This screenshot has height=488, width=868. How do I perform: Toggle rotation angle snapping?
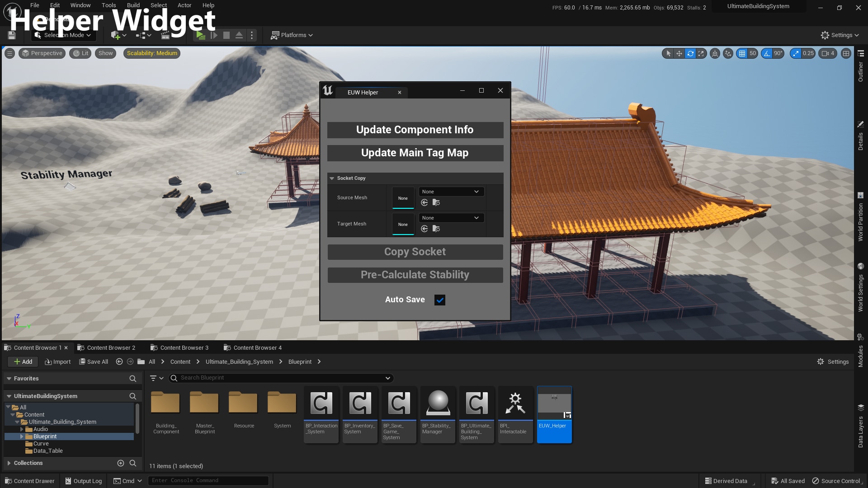[767, 53]
